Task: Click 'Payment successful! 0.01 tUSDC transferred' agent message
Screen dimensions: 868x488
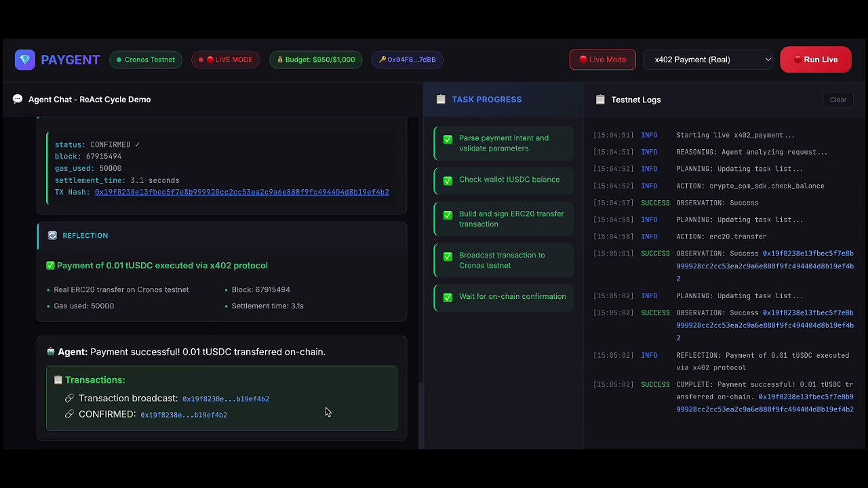Action: tap(208, 352)
